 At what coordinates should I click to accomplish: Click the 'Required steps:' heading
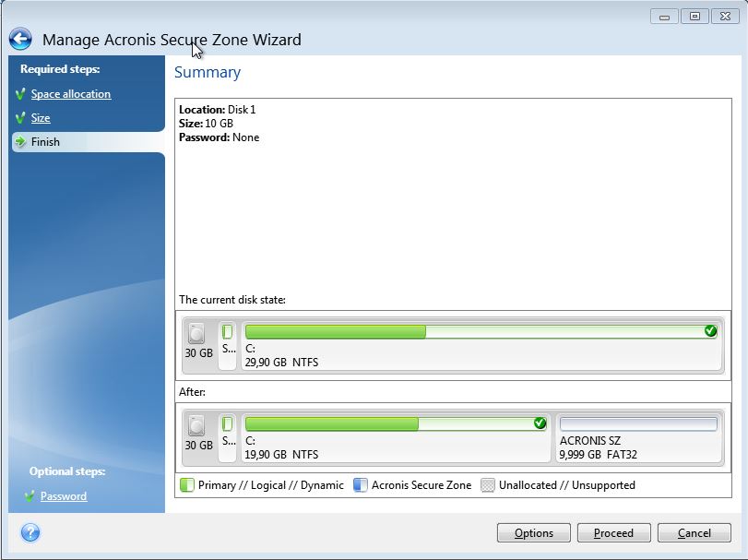point(60,68)
